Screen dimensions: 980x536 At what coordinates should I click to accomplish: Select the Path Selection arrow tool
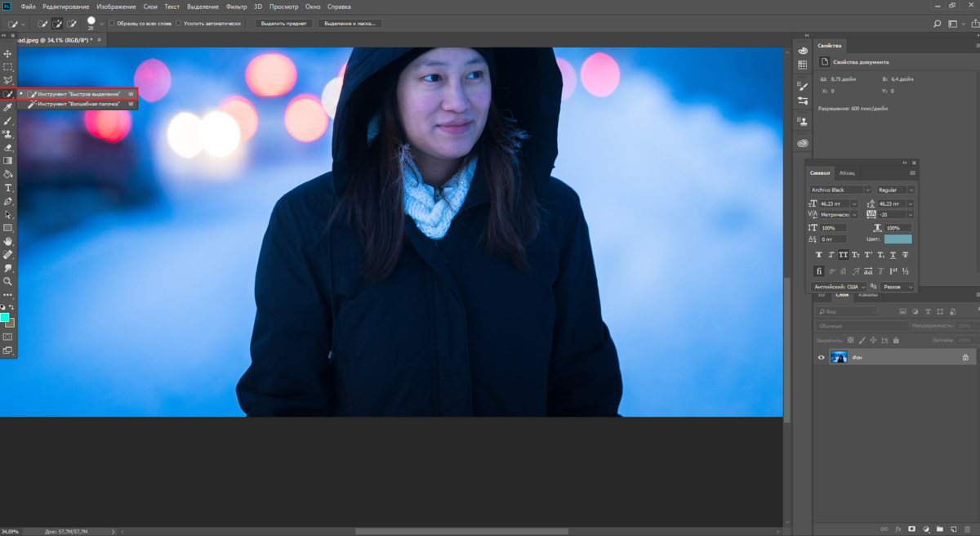[8, 214]
